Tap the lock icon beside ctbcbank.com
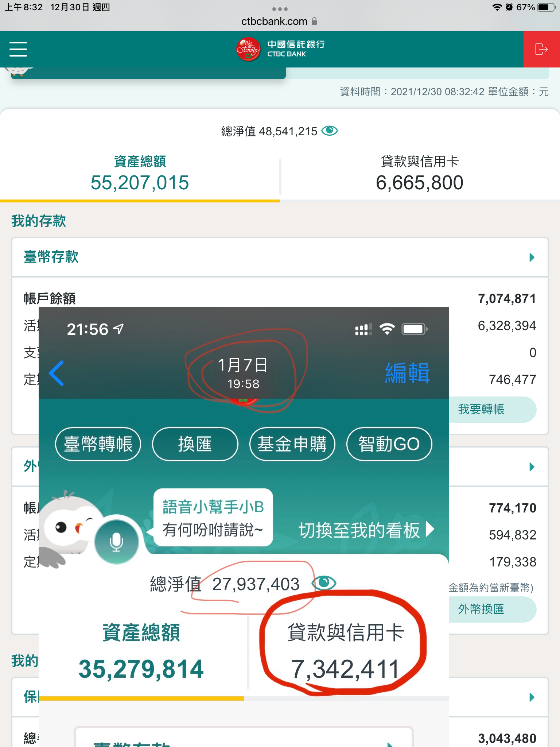560x747 pixels. [314, 21]
